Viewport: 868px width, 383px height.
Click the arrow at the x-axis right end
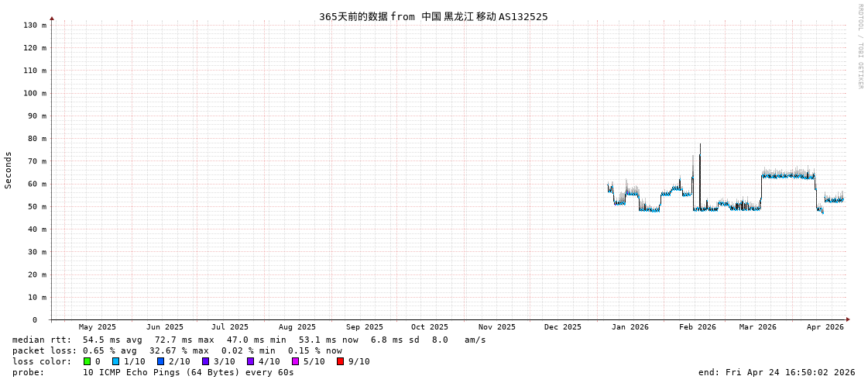click(x=848, y=319)
